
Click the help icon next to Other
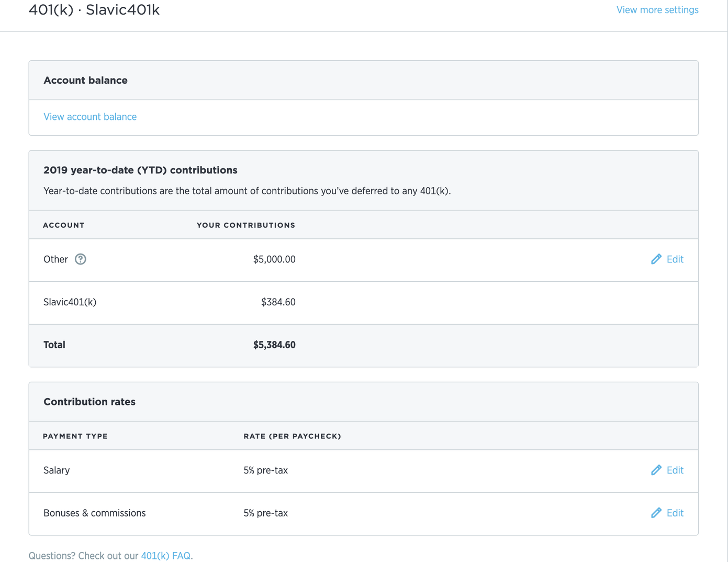click(80, 259)
